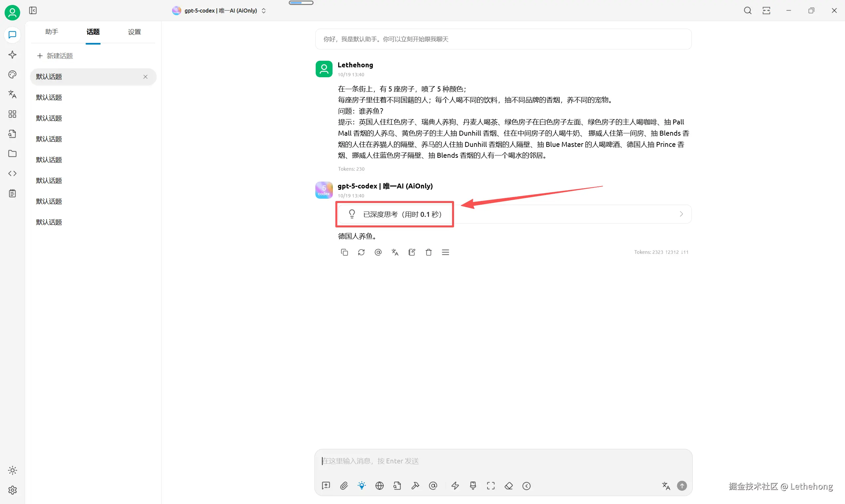
Task: Click the eraser clear-context icon
Action: (509, 486)
